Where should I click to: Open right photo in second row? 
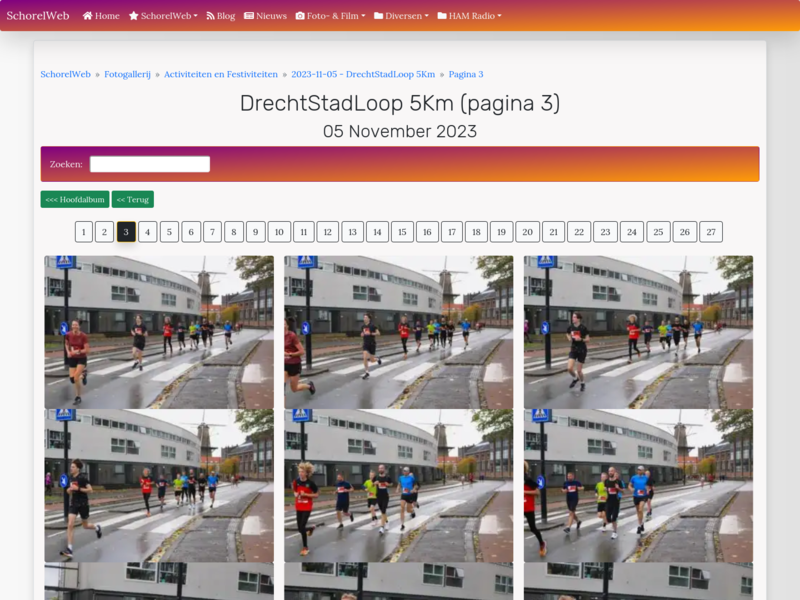click(638, 486)
